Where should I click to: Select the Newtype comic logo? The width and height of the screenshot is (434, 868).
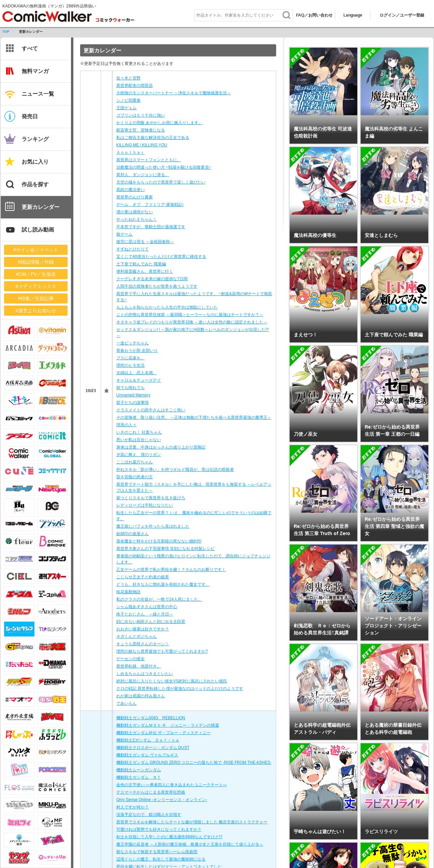52,488
